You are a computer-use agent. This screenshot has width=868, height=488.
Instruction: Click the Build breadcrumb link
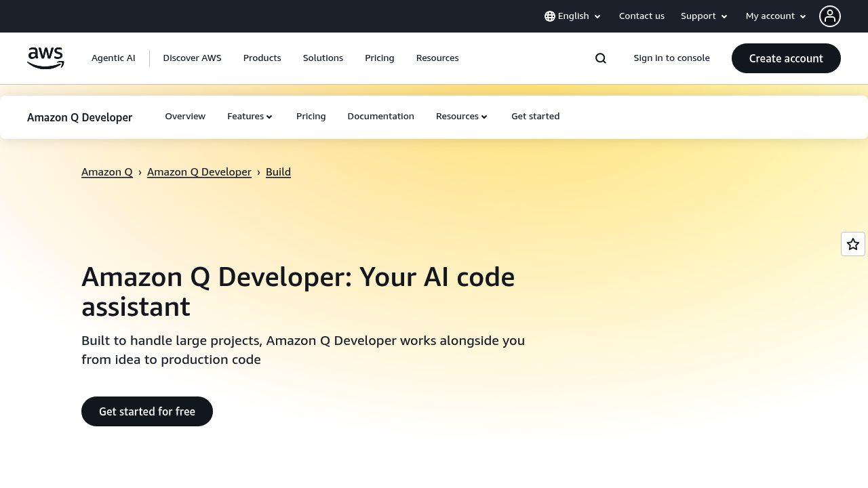tap(278, 171)
